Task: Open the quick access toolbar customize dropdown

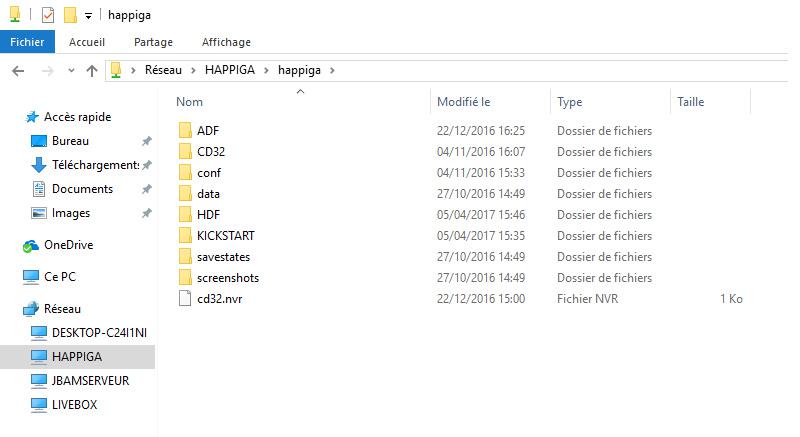Action: pyautogui.click(x=88, y=16)
